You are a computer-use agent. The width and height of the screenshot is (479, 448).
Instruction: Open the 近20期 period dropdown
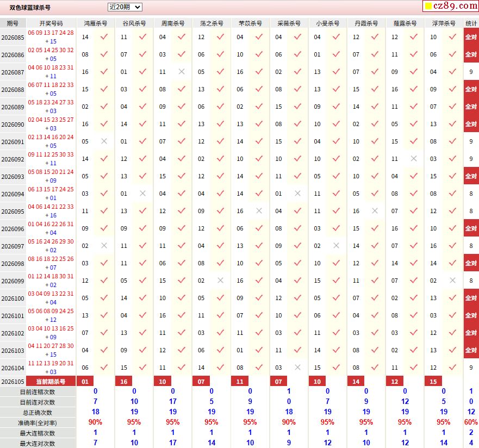tap(125, 7)
